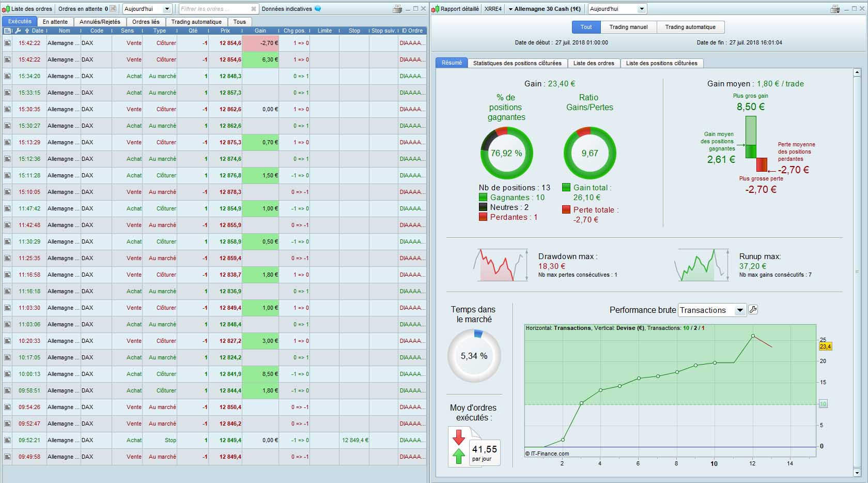Click the icon next to Ordres en attente 0

[x=113, y=9]
